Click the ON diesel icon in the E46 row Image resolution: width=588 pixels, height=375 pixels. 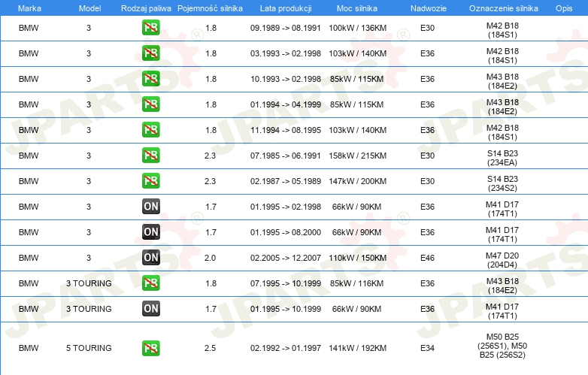coord(150,257)
